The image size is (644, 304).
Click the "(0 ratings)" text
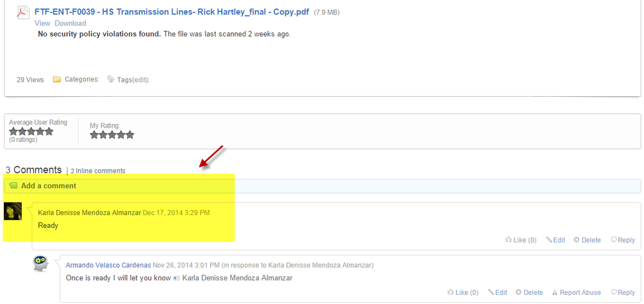(23, 140)
